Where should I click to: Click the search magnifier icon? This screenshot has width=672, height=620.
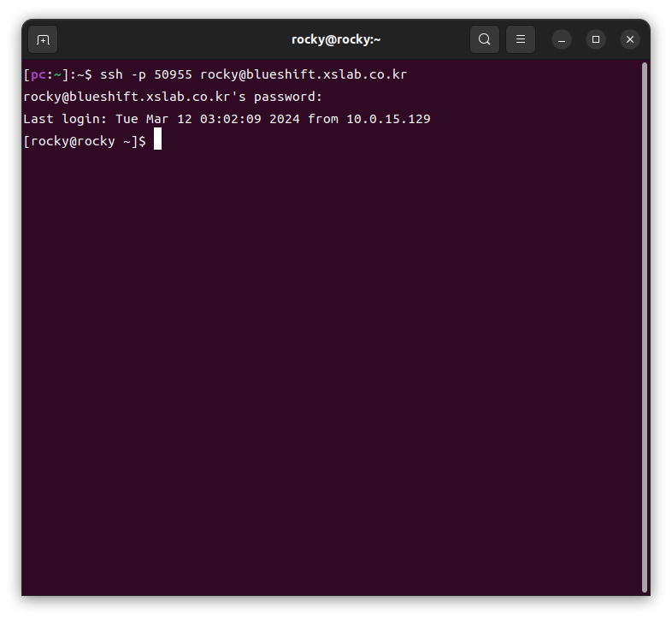(x=485, y=39)
